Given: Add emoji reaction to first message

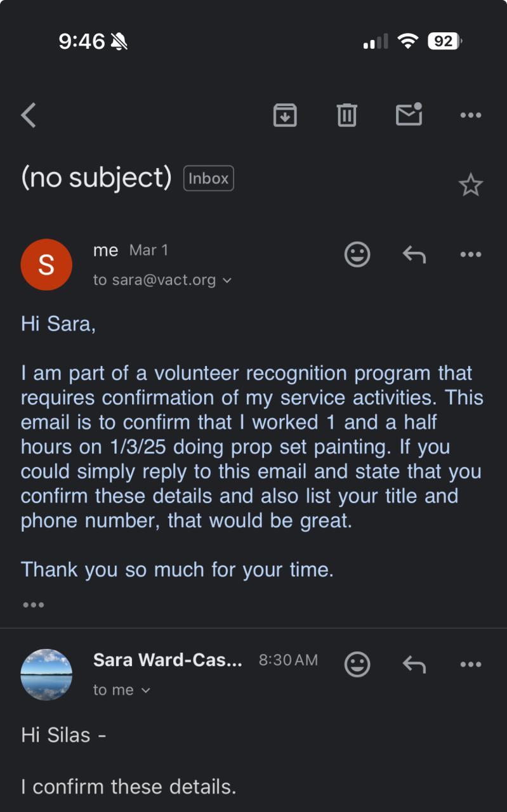Looking at the screenshot, I should (x=357, y=254).
